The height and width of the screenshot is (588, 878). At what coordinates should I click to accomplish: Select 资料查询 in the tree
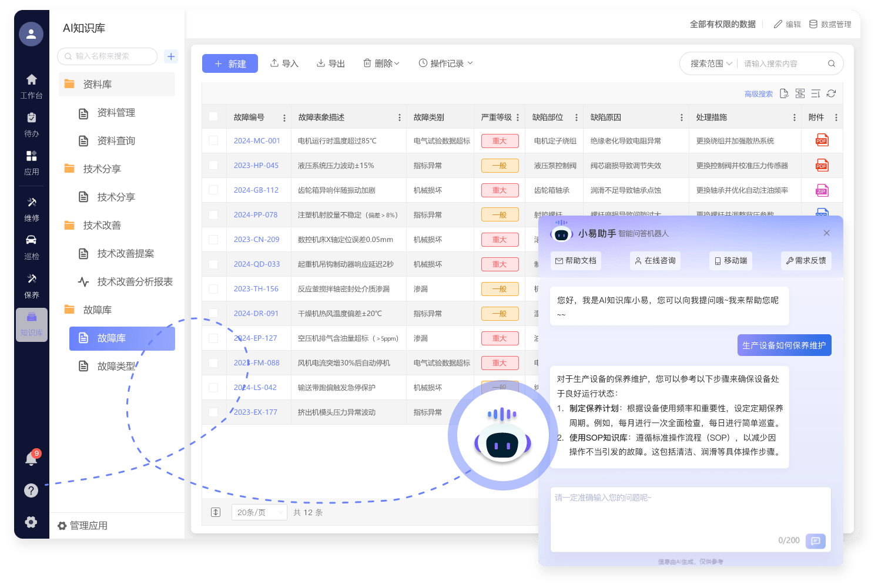[116, 140]
